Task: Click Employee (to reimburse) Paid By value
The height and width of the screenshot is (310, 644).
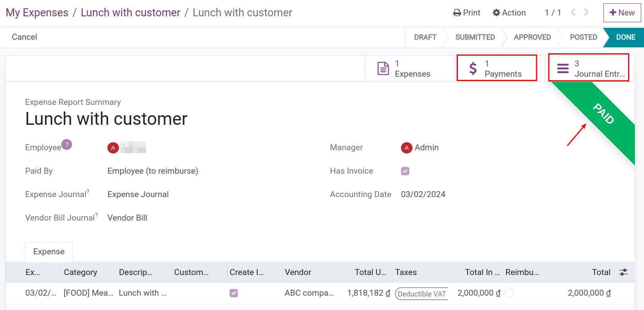Action: coord(153,171)
